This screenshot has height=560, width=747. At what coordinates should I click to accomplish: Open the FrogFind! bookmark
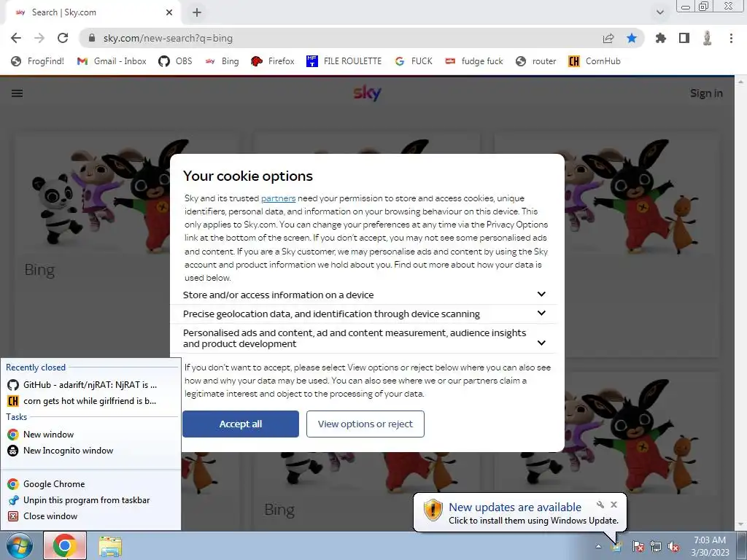[38, 61]
